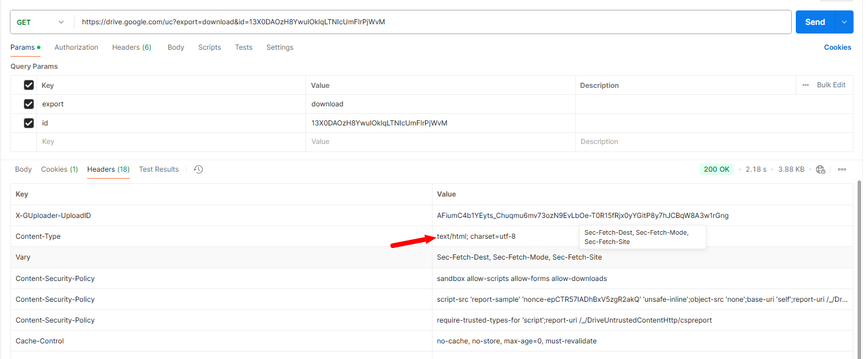
Task: Click the X-GUploader-UploadID header key
Action: point(53,216)
